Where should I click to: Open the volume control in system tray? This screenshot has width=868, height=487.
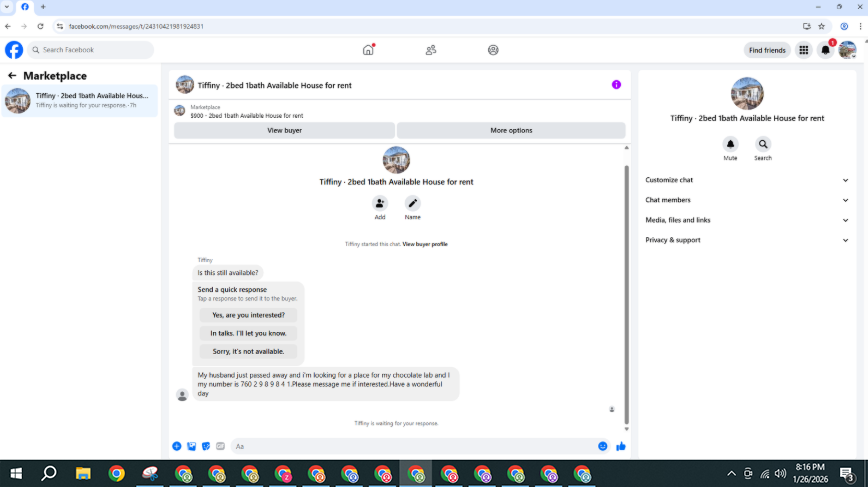pyautogui.click(x=781, y=474)
